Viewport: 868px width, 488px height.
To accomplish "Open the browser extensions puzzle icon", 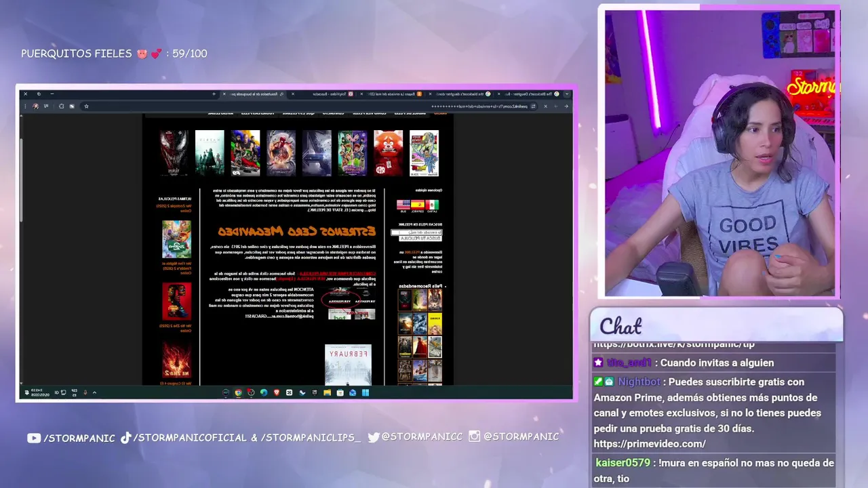I will pyautogui.click(x=61, y=106).
